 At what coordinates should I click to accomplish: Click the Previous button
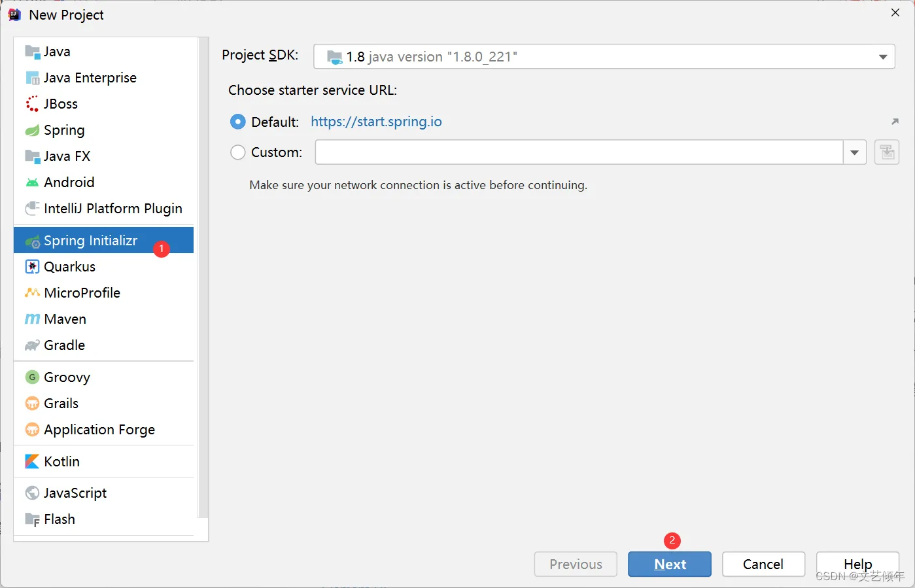(576, 564)
